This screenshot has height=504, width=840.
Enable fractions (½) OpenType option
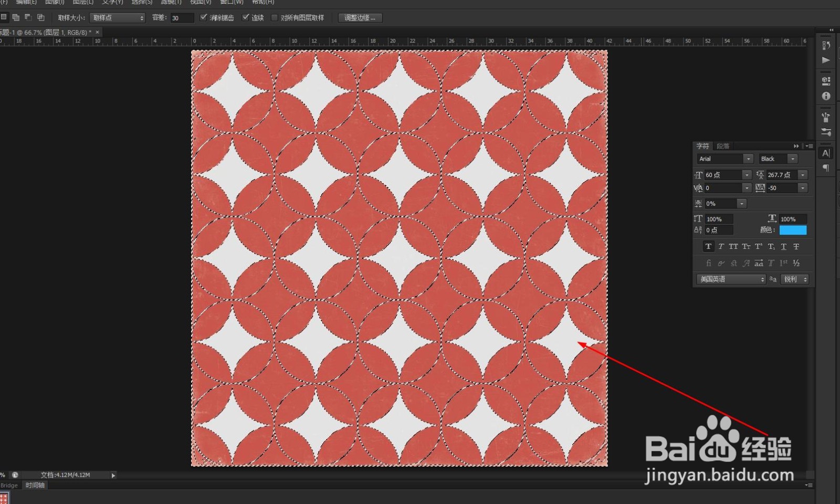click(x=796, y=263)
